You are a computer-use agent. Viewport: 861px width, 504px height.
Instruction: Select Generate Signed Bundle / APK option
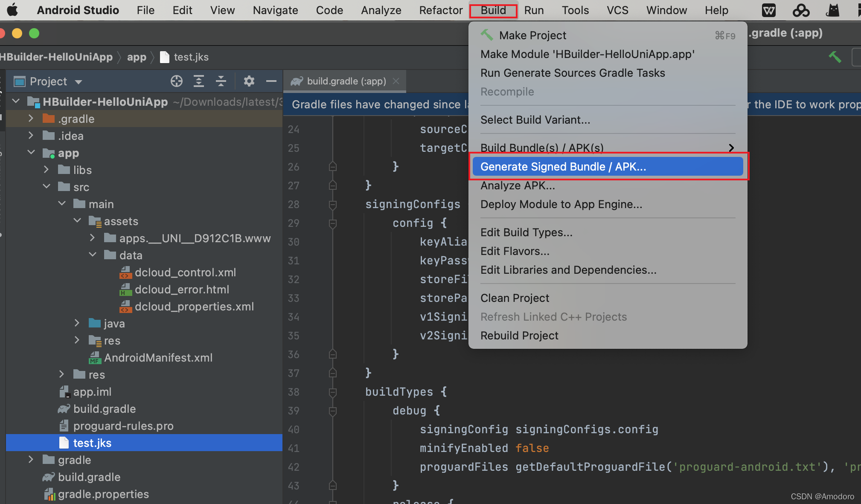tap(563, 166)
